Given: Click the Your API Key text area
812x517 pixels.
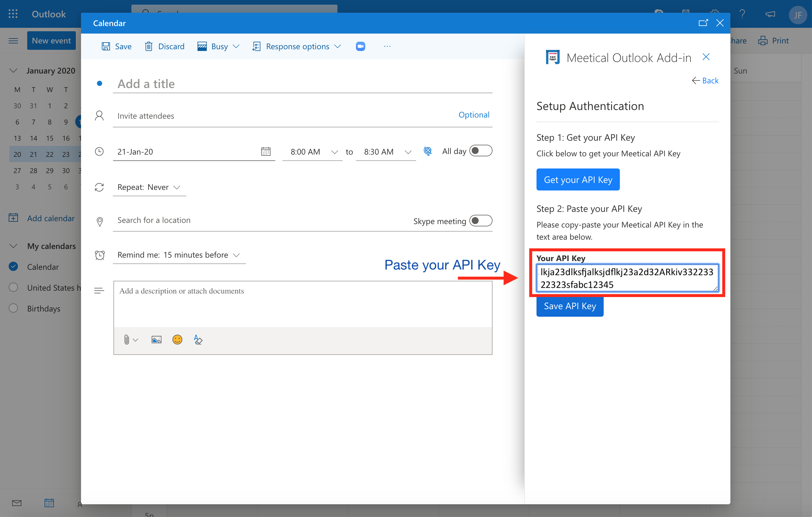Looking at the screenshot, I should pyautogui.click(x=627, y=278).
